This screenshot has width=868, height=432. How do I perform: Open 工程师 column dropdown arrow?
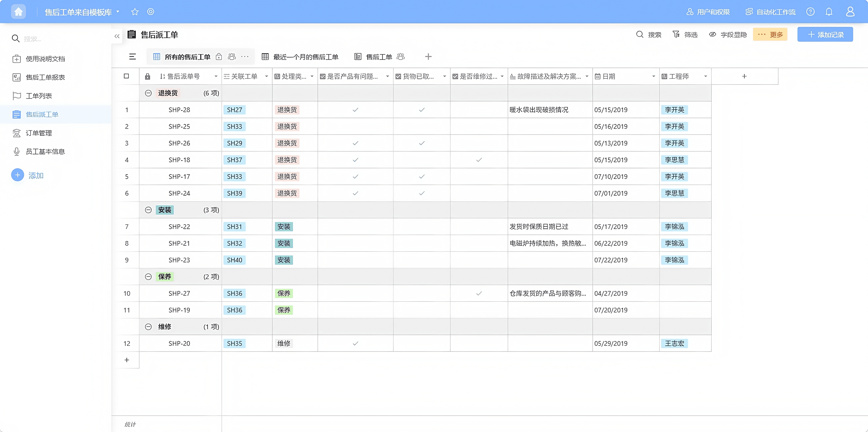click(705, 76)
